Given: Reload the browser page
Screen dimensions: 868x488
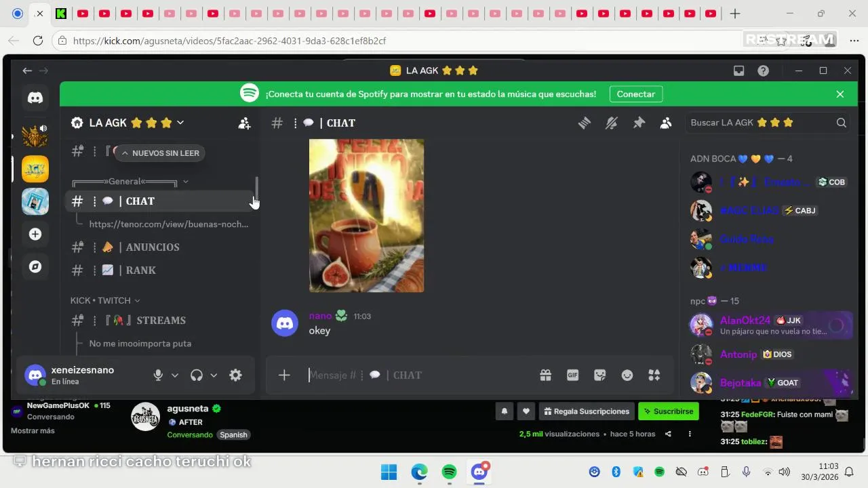Looking at the screenshot, I should (38, 41).
